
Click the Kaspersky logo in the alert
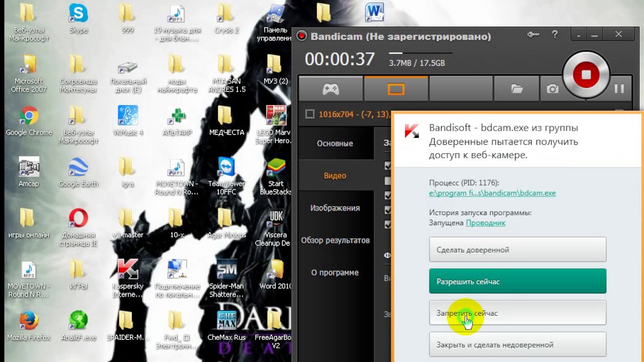[412, 130]
